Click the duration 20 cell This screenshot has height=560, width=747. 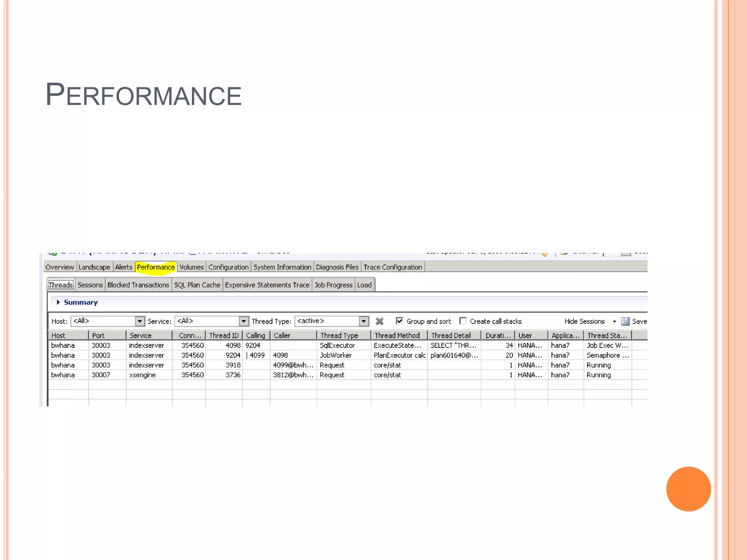[498, 355]
